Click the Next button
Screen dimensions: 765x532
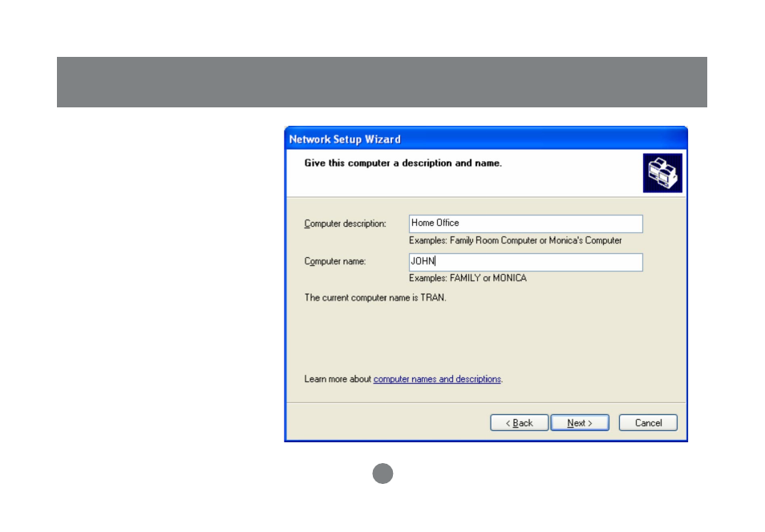580,423
